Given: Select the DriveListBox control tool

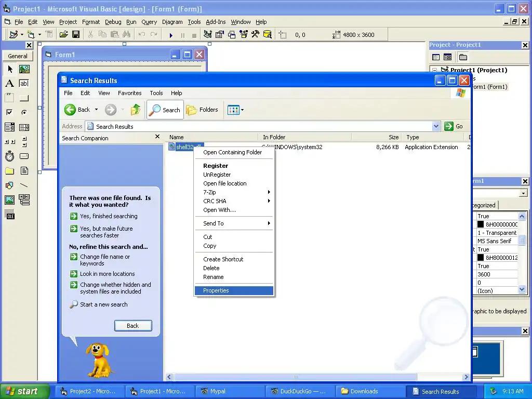Looking at the screenshot, I should [24, 156].
